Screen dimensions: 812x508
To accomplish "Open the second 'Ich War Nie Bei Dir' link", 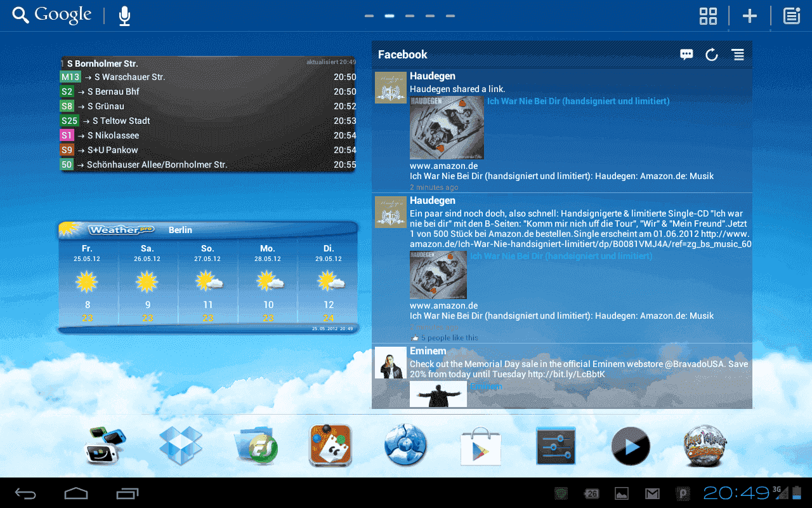I will tap(561, 256).
